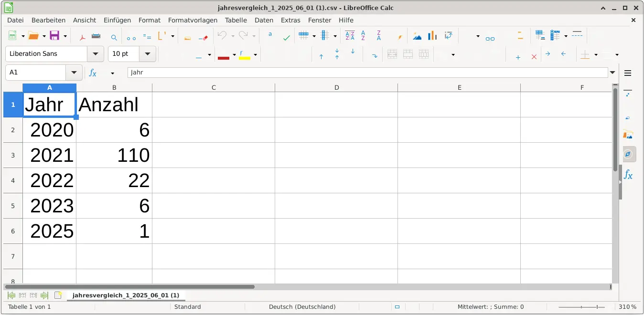Click the Open folder icon

(33, 36)
